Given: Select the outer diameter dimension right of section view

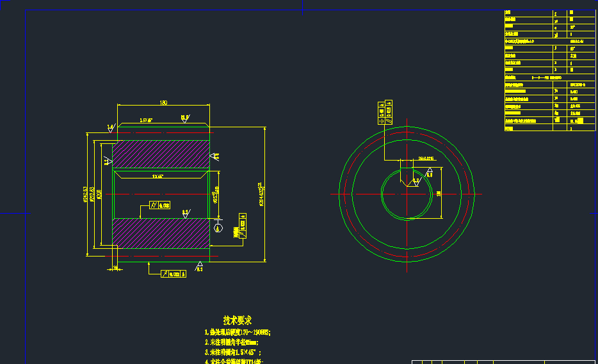Looking at the screenshot, I should coord(262,194).
